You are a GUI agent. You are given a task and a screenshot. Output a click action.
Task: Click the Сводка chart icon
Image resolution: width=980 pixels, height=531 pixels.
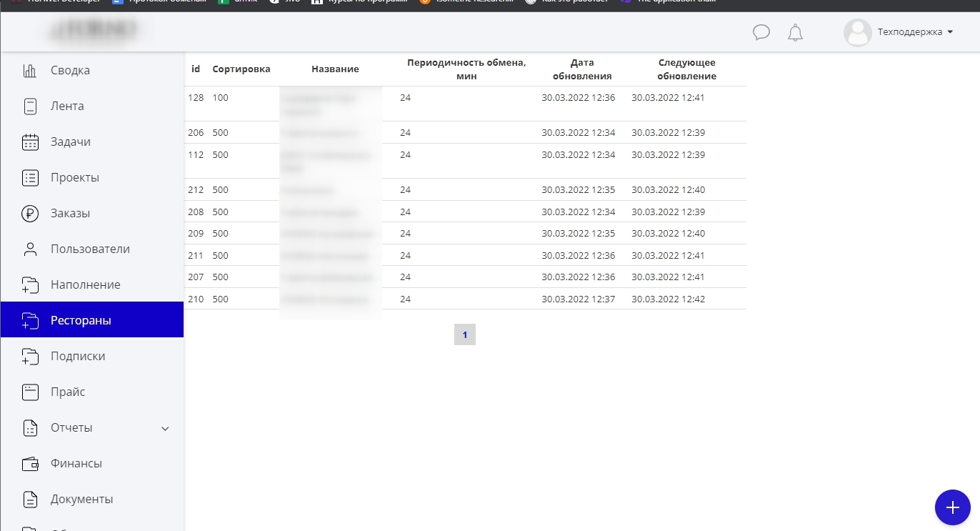[30, 70]
